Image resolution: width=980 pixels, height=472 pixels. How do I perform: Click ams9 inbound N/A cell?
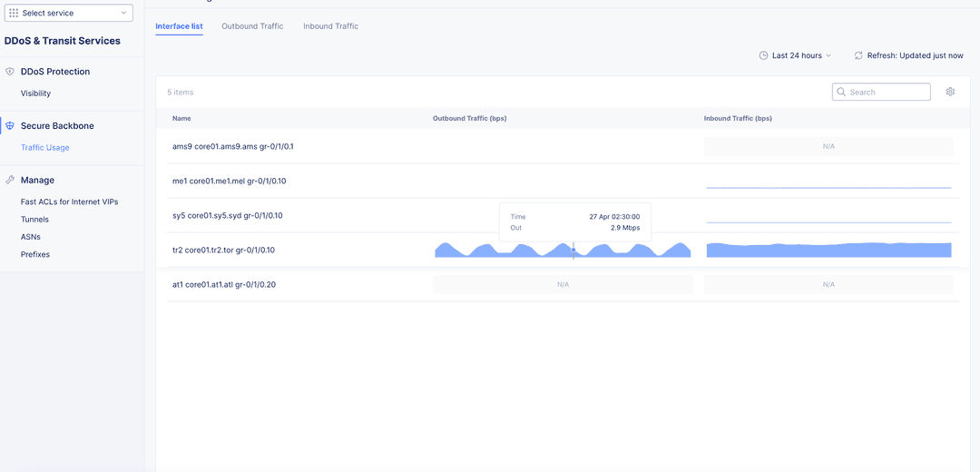tap(828, 146)
